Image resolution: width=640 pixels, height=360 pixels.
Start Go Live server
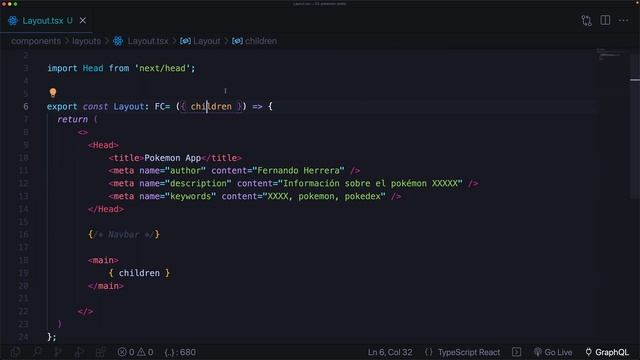553,352
